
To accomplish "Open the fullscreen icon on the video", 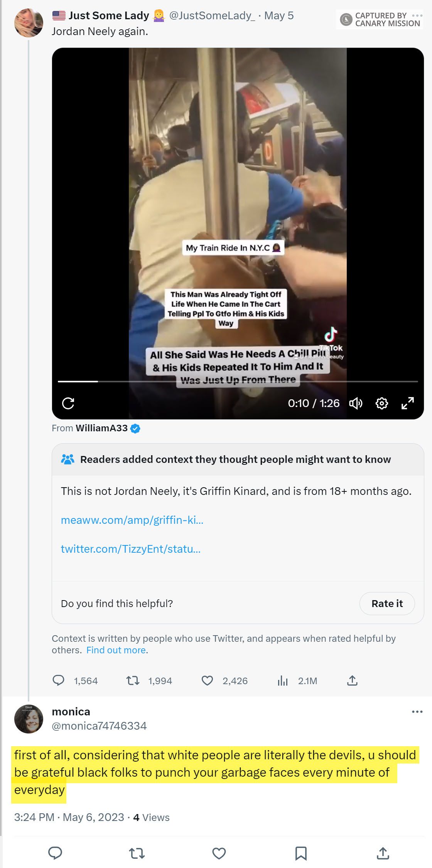I will [x=407, y=403].
